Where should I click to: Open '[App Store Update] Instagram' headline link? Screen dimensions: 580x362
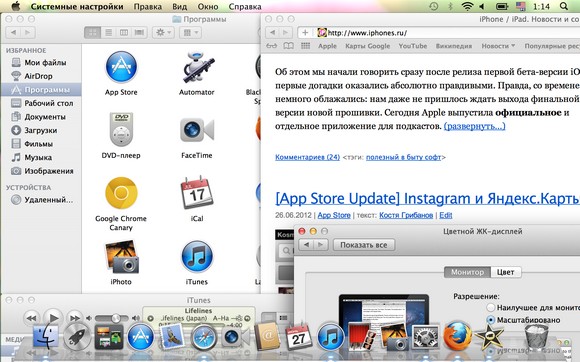click(427, 199)
